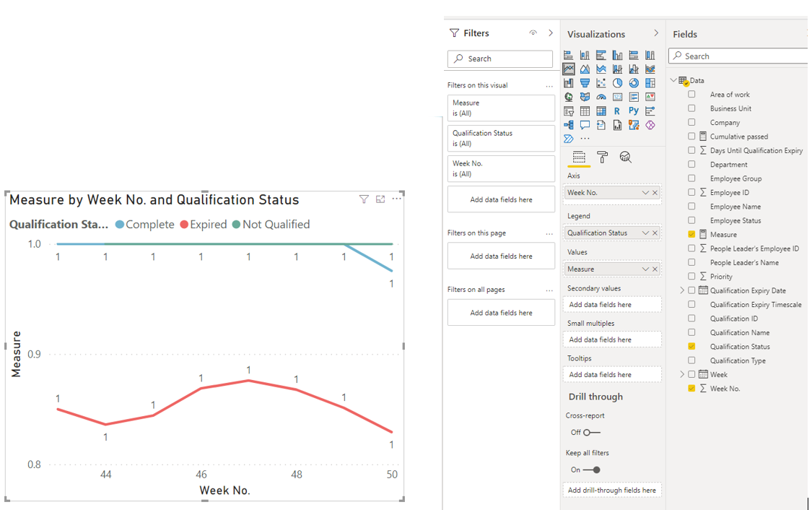
Task: Expand the Qualification Expiry Date hierarchy
Action: pyautogui.click(x=682, y=290)
